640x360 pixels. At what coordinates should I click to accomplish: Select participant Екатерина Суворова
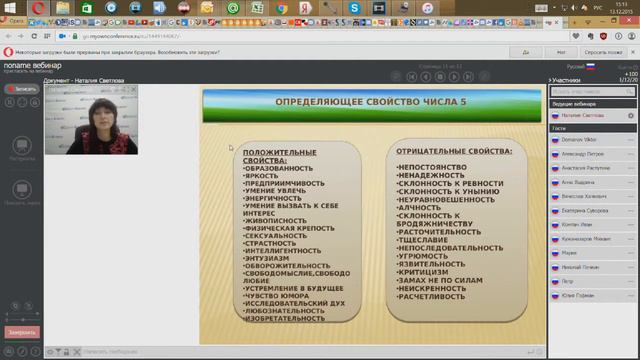(x=592, y=211)
